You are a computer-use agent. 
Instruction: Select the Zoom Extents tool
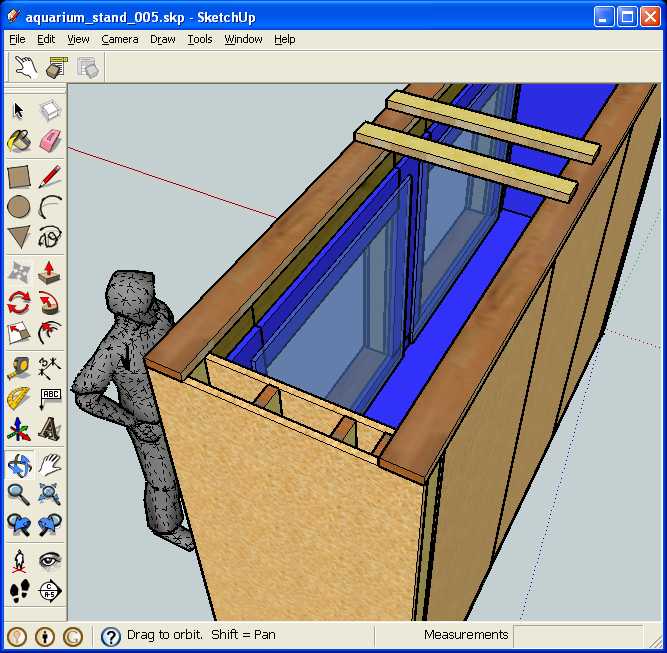50,495
